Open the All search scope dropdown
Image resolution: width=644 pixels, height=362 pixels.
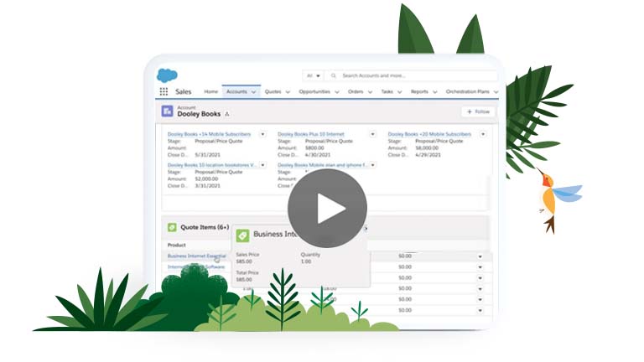(313, 76)
